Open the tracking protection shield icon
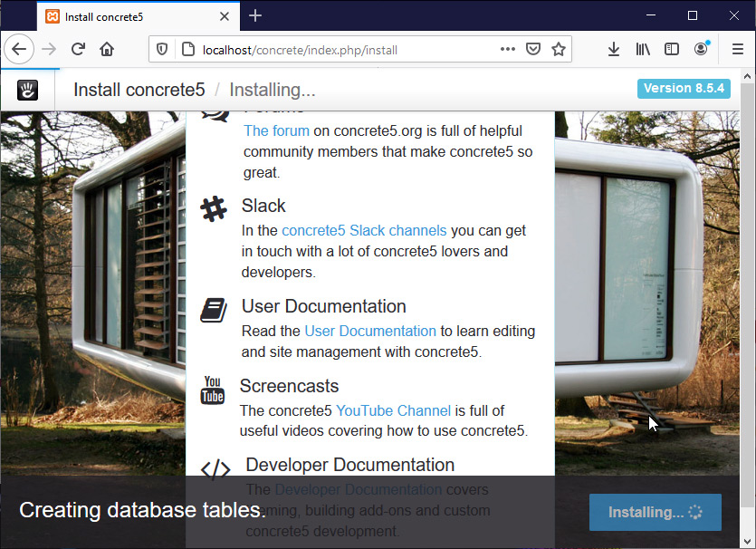Viewport: 756px width, 549px height. click(163, 50)
